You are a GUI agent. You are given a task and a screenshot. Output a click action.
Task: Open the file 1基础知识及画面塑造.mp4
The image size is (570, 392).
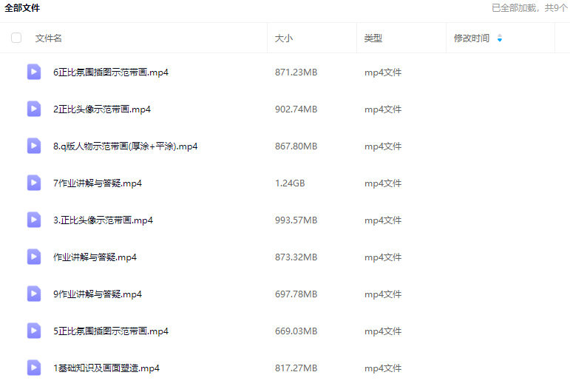click(x=106, y=368)
